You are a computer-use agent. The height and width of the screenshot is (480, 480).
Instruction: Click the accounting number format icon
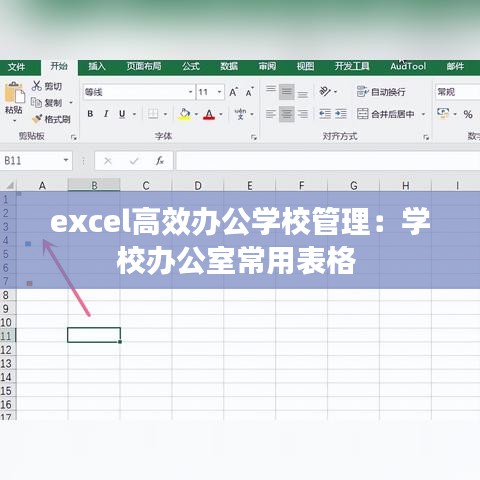443,114
